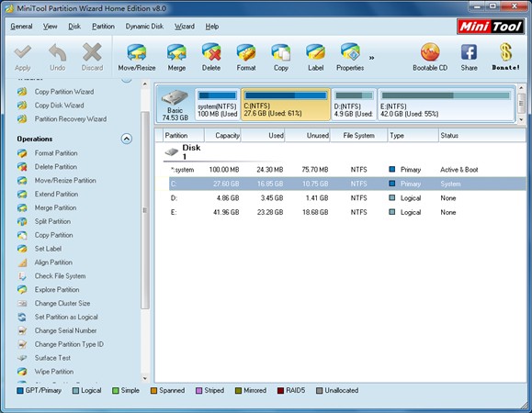Click the Discard X icon
The height and width of the screenshot is (413, 532).
tap(92, 52)
